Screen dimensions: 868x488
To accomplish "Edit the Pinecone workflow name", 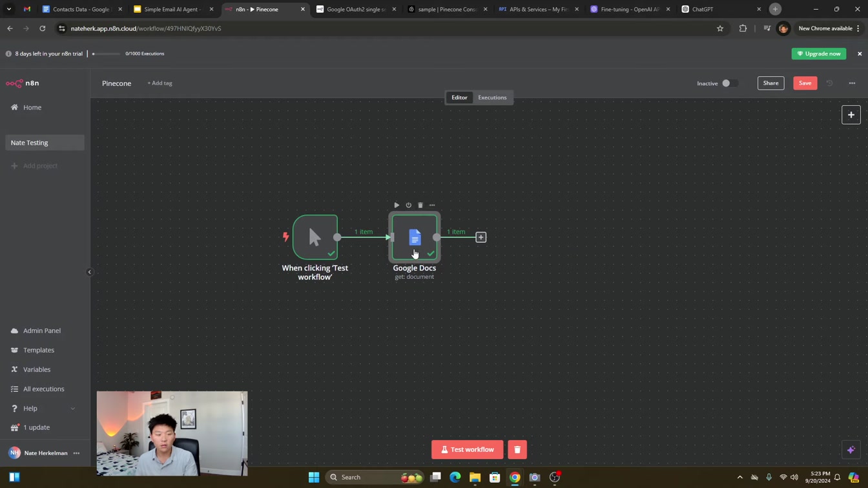I will click(x=117, y=83).
